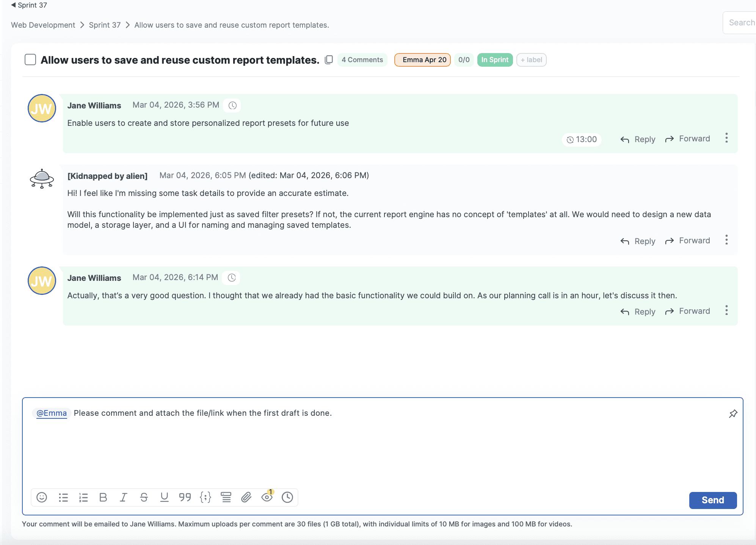The width and height of the screenshot is (756, 545).
Task: Open the time tracking clock in toolbar
Action: [287, 497]
